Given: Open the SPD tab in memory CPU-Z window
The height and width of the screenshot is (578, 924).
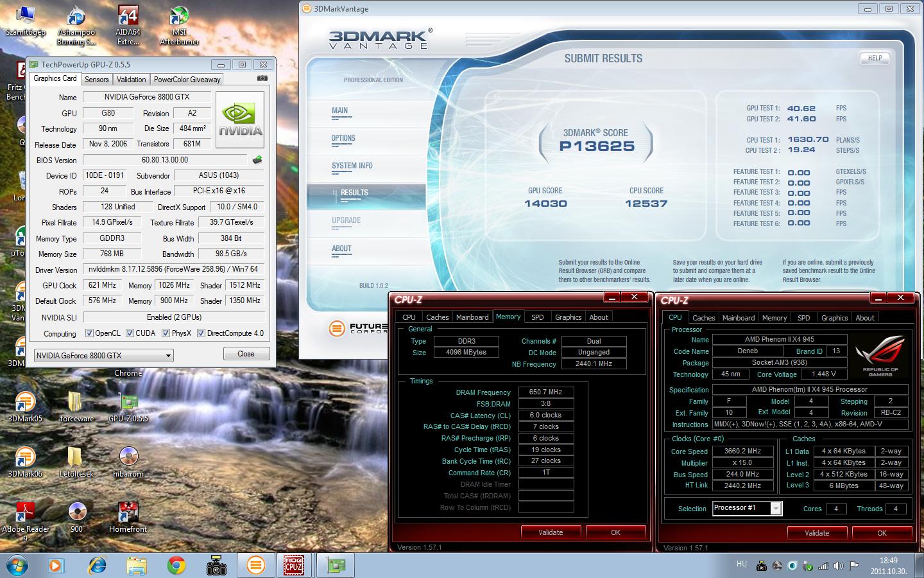Looking at the screenshot, I should click(537, 317).
